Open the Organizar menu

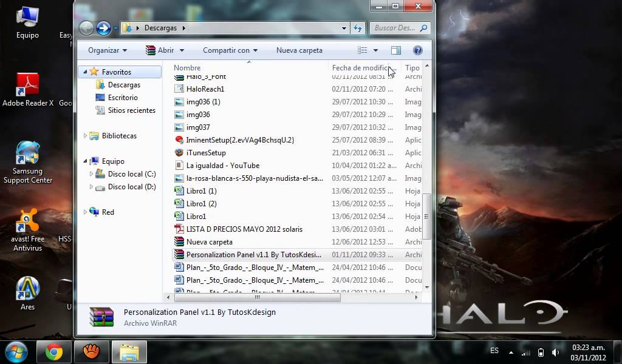point(108,50)
